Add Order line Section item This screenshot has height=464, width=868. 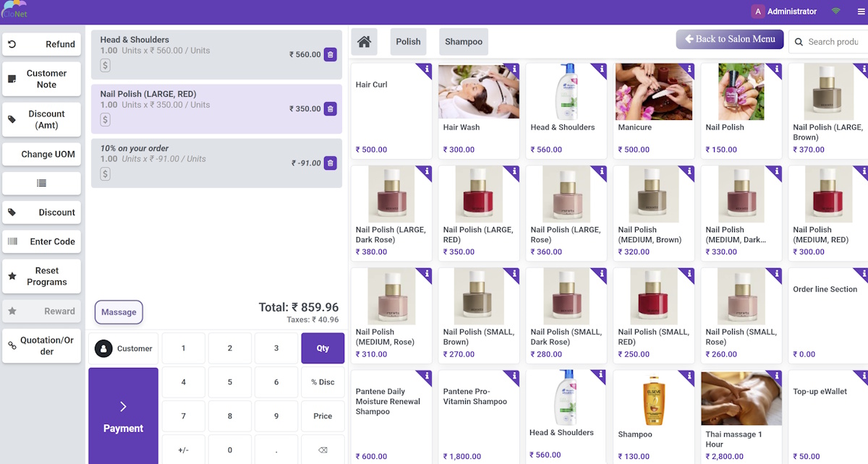point(828,316)
